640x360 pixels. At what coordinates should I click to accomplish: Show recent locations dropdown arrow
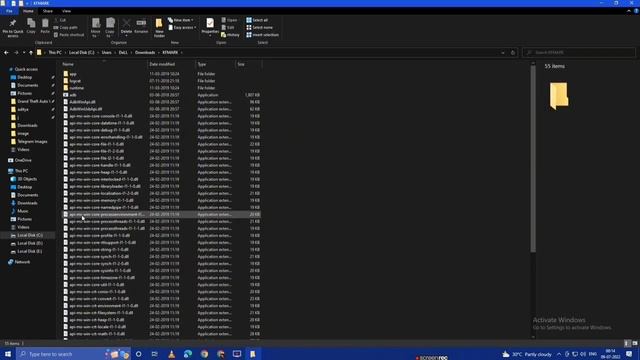(x=24, y=53)
